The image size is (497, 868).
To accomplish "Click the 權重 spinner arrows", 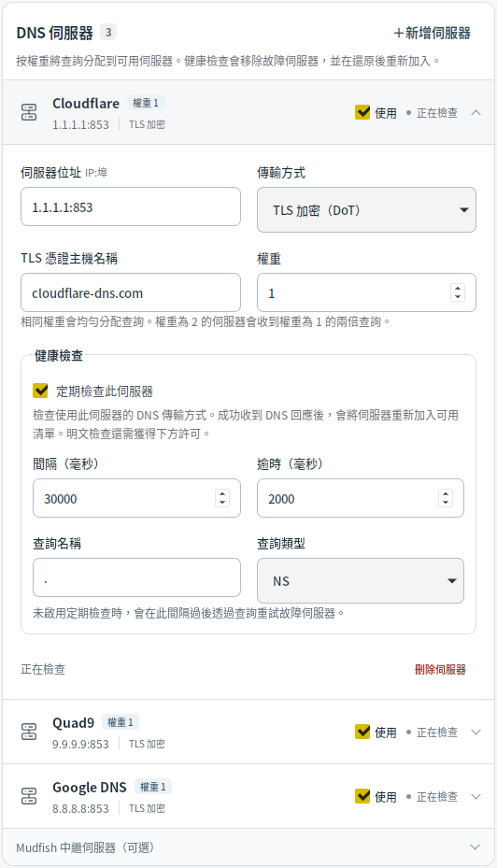I will tap(458, 292).
